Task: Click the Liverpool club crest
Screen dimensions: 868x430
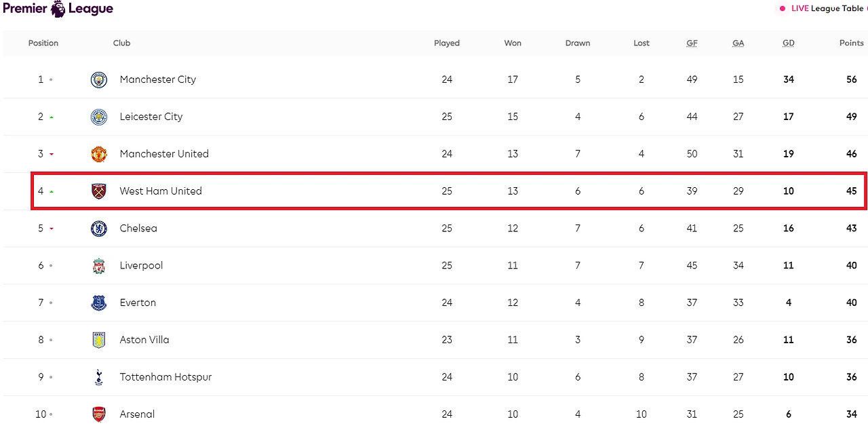Action: [99, 266]
